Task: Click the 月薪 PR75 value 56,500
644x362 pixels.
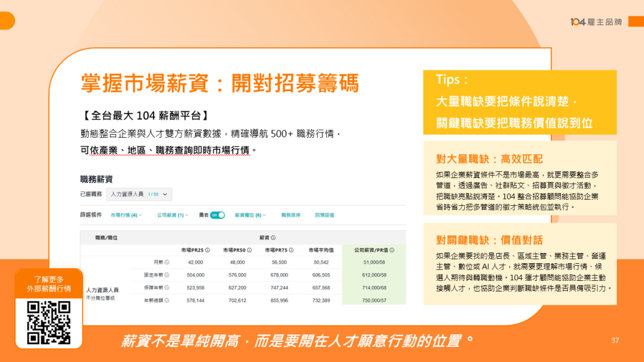Action: tap(279, 262)
